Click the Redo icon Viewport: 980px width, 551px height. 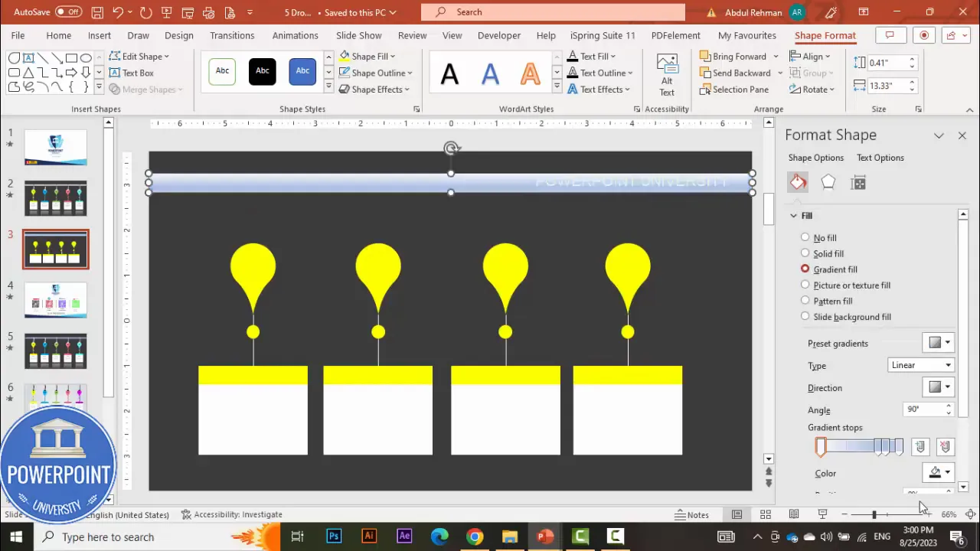[x=146, y=12]
